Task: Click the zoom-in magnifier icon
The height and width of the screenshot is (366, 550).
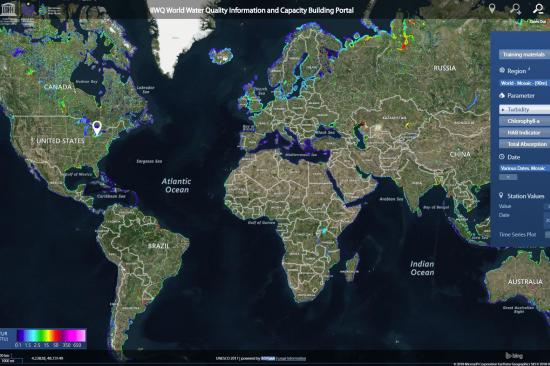Action: pos(516,9)
